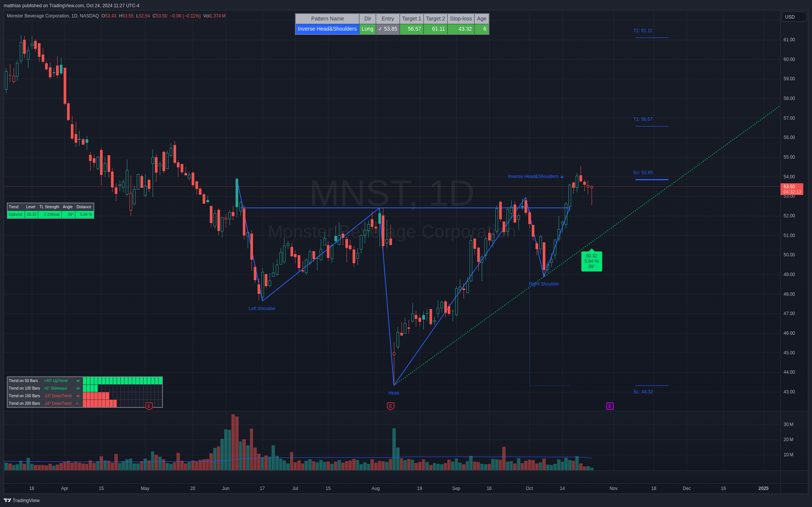
Task: Select the Inverse Head&Shoulders table cell
Action: 327,29
